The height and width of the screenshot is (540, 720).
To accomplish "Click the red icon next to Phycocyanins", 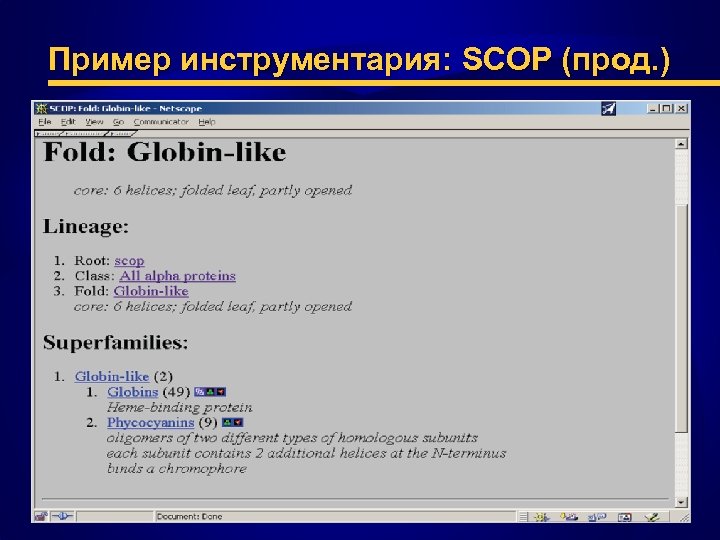I will 238,422.
